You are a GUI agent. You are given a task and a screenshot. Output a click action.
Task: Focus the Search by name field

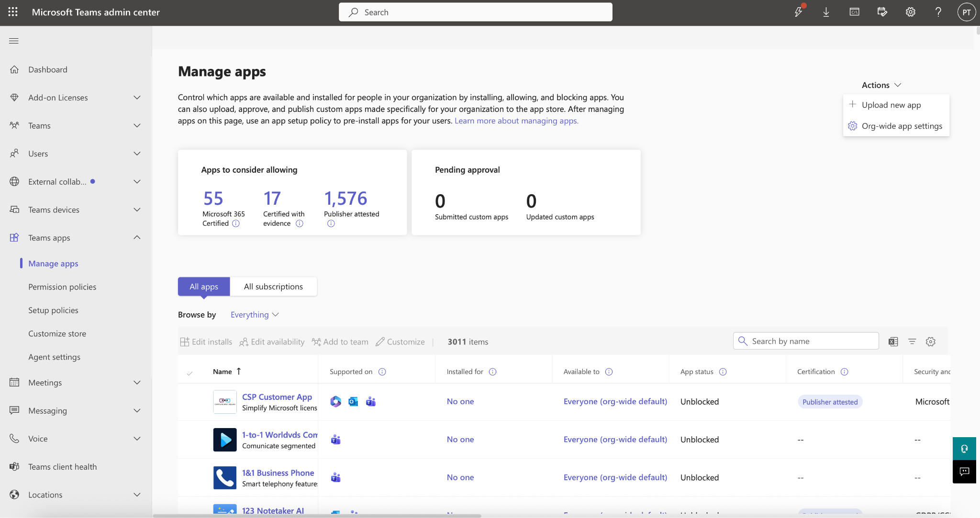click(x=806, y=341)
